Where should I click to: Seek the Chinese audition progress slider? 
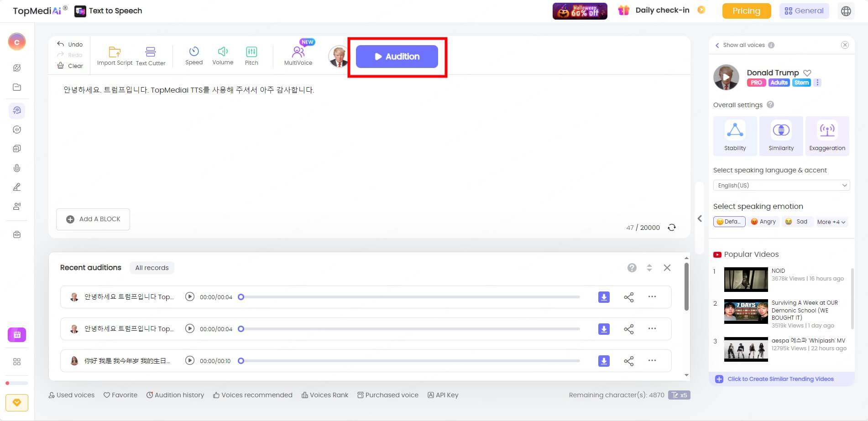(x=409, y=361)
